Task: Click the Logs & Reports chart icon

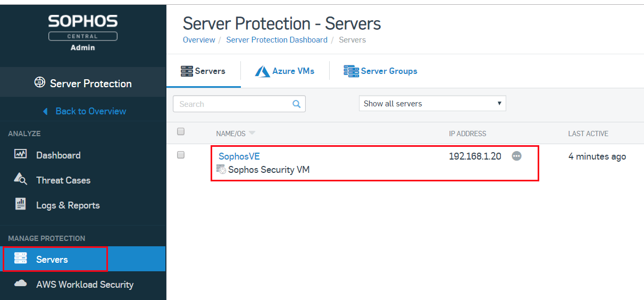Action: click(20, 204)
